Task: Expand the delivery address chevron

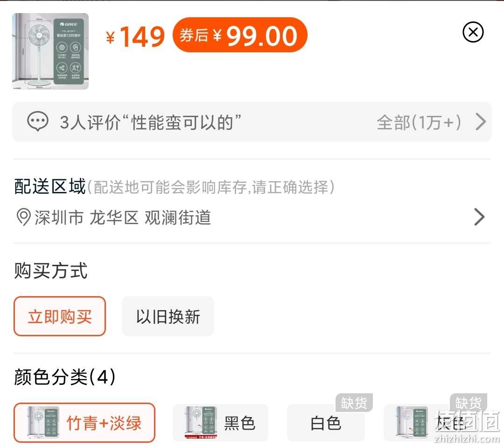Action: tap(479, 217)
